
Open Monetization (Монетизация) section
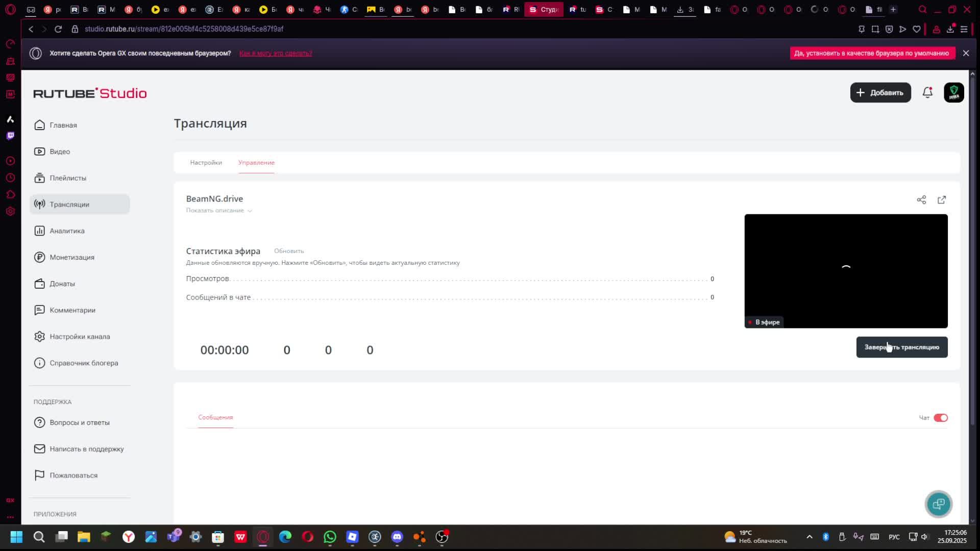click(71, 258)
